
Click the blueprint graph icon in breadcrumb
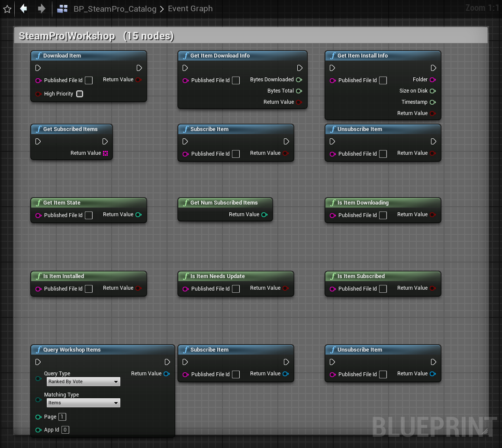point(62,9)
